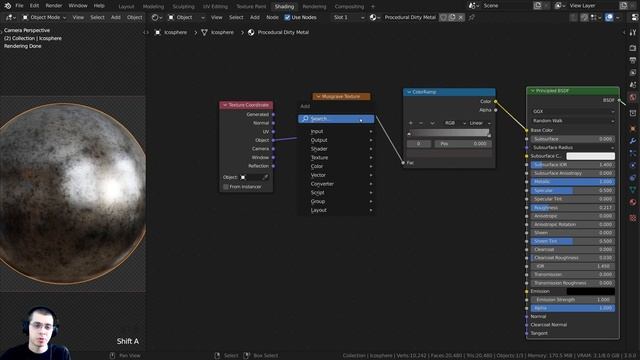This screenshot has width=640, height=360.
Task: Collapse the ColorRamp node
Action: pyautogui.click(x=409, y=92)
